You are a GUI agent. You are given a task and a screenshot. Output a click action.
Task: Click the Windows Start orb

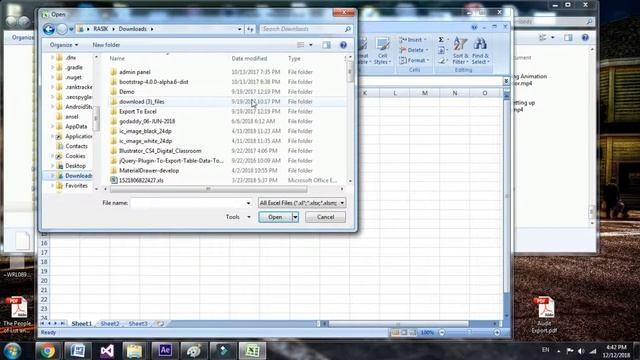coord(13,351)
